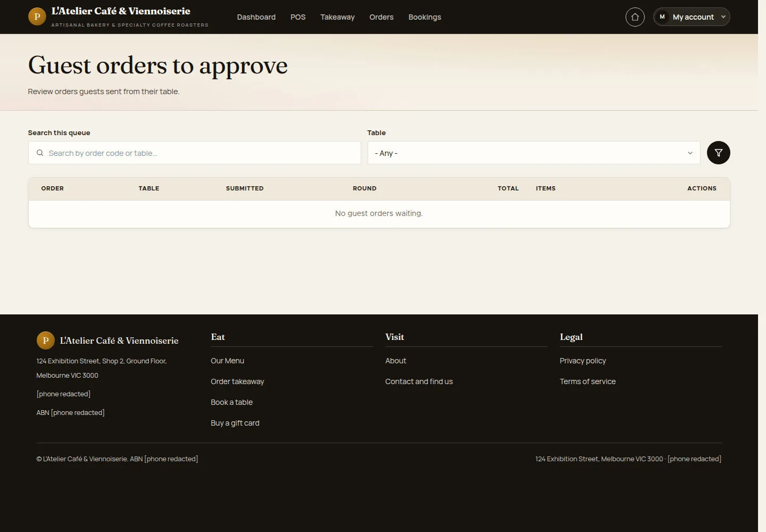The image size is (766, 532).
Task: Open Buy a gift card link
Action: point(235,423)
